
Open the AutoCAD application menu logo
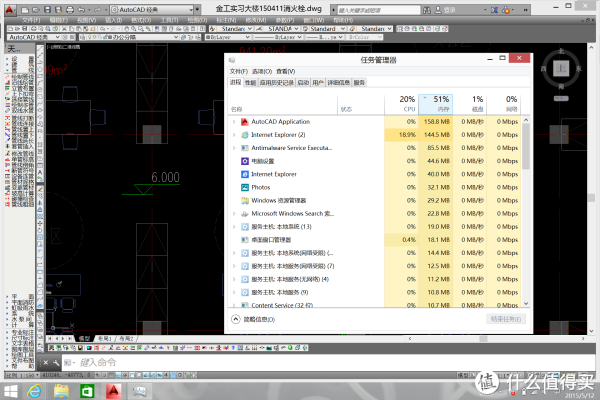(x=10, y=10)
